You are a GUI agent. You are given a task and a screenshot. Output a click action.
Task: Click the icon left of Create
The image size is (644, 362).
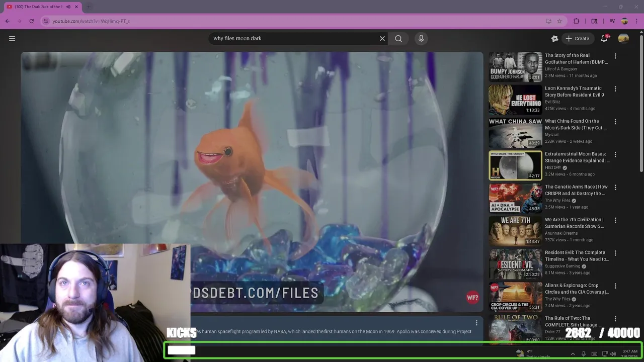[x=554, y=38]
